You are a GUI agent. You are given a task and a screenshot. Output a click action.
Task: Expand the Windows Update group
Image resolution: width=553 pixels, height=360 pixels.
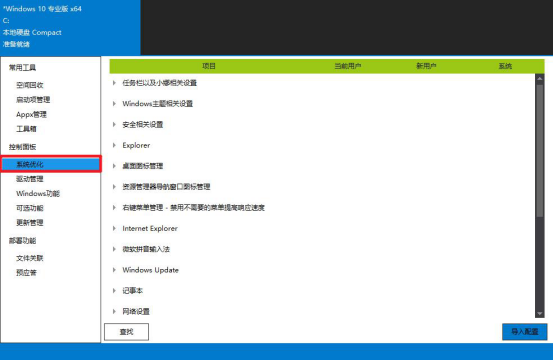coord(114,270)
